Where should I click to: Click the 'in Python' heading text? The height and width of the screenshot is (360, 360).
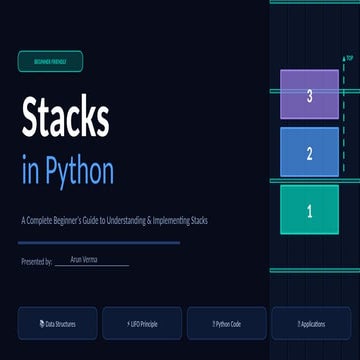pyautogui.click(x=68, y=171)
